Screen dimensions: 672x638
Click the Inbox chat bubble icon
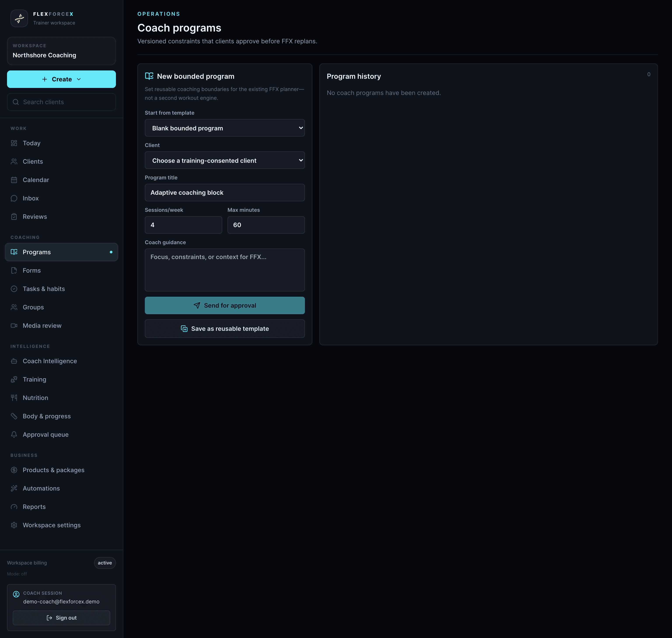(x=14, y=198)
